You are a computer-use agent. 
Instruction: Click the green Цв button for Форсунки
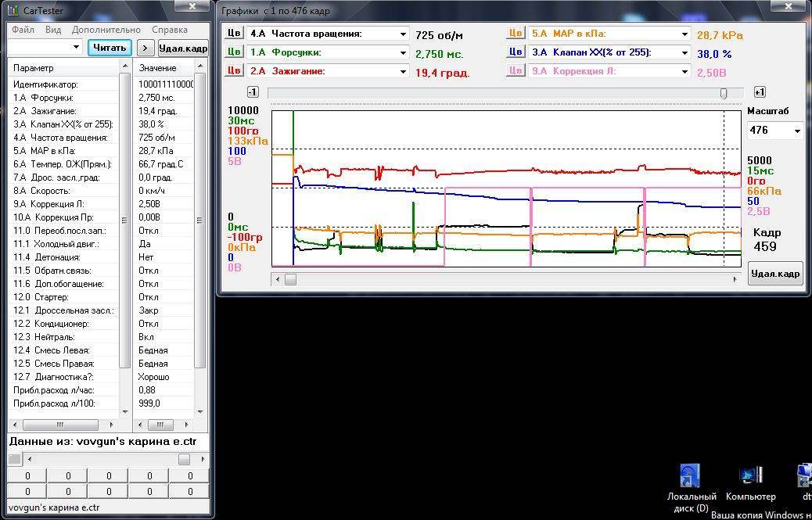point(234,52)
